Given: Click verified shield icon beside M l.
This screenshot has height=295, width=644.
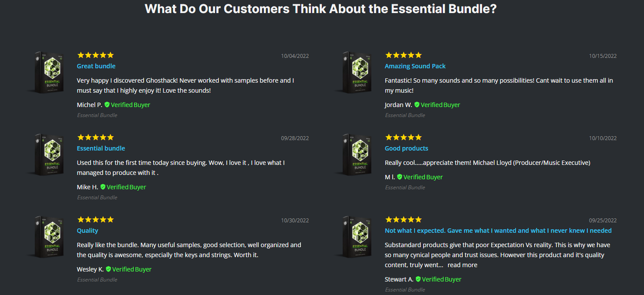Looking at the screenshot, I should [400, 177].
